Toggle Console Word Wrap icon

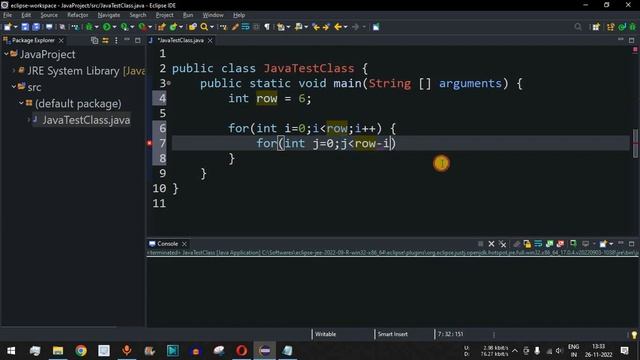click(538, 244)
